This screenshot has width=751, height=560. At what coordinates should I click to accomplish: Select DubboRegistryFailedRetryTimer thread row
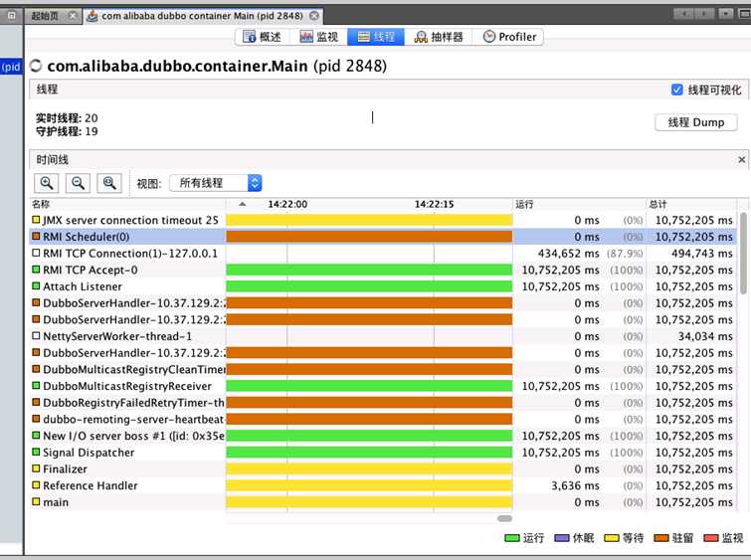[383, 403]
